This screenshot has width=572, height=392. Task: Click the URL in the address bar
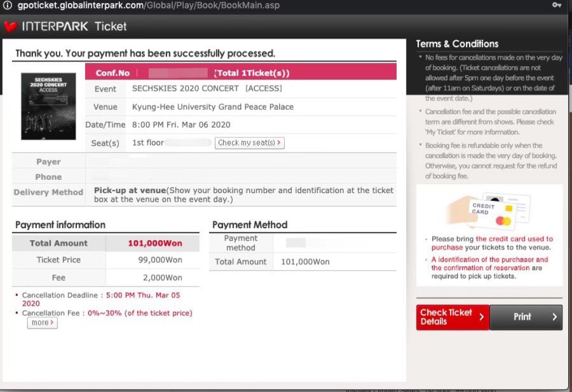pyautogui.click(x=149, y=5)
